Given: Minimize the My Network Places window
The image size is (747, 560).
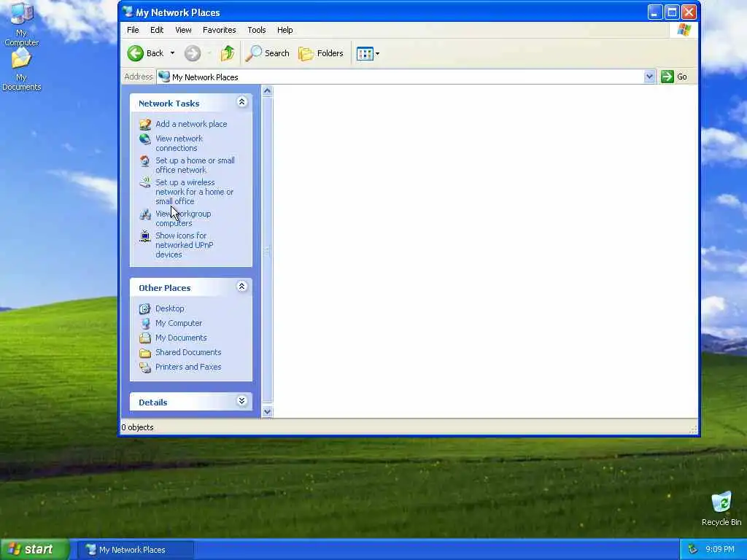Looking at the screenshot, I should [x=655, y=12].
